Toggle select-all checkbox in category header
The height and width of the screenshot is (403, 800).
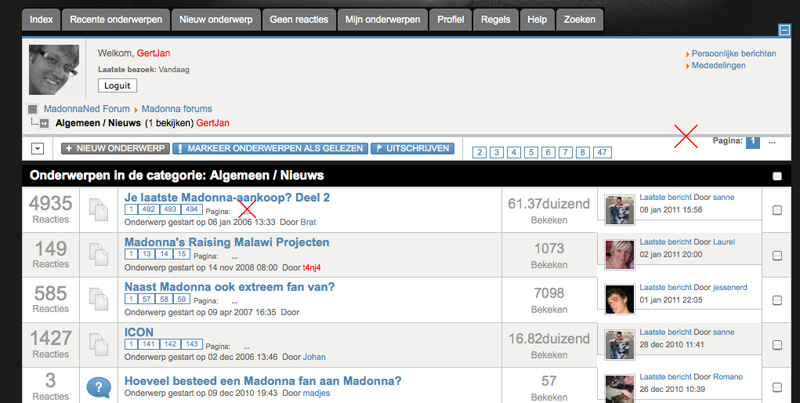click(x=777, y=176)
